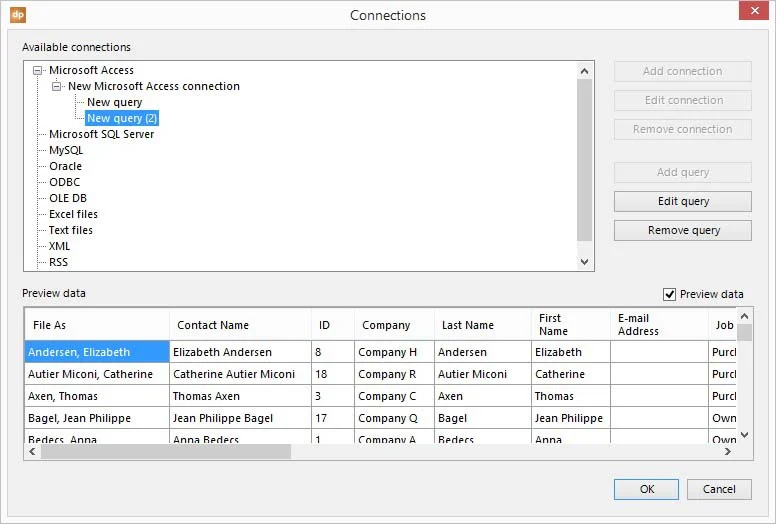Click connections tree scroll up arrow

584,71
